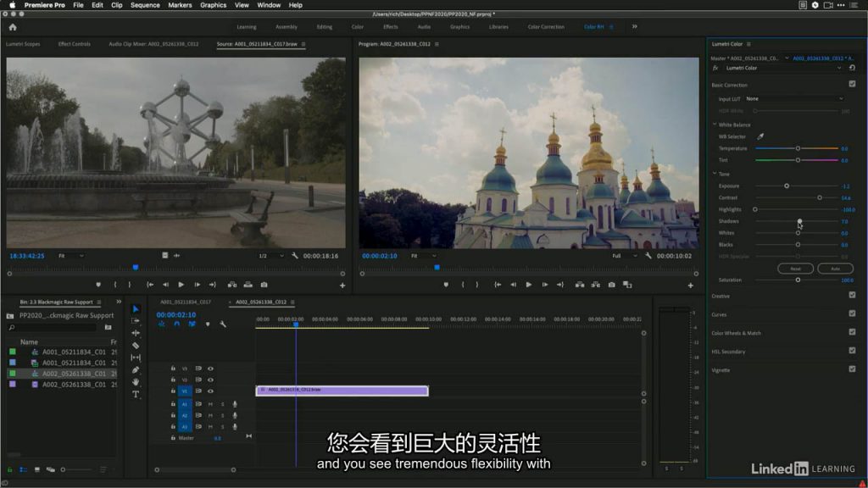Viewport: 868px width, 488px height.
Task: Open Source monitor button editor plus
Action: [342, 286]
